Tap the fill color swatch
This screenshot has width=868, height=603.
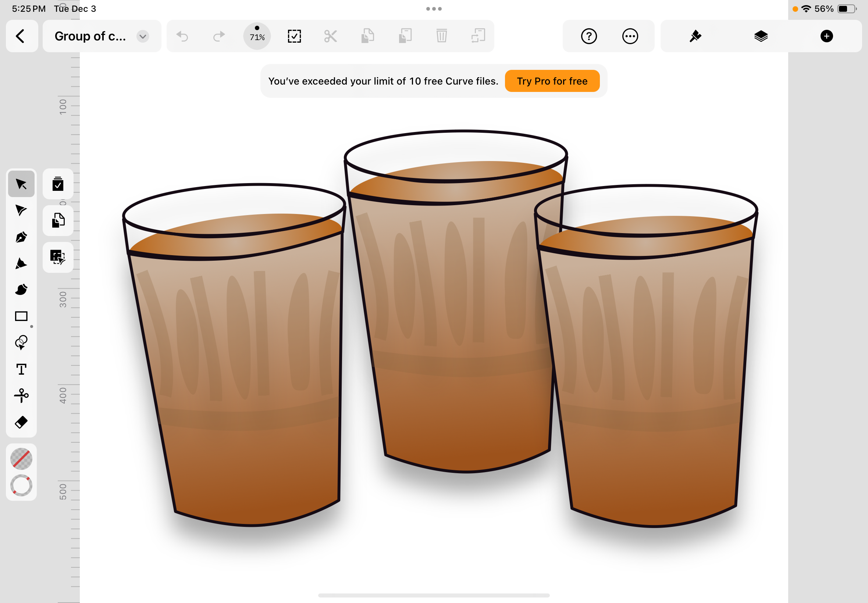[x=21, y=459]
